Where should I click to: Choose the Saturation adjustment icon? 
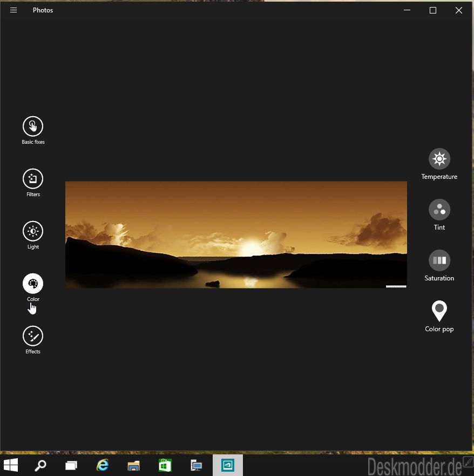[439, 260]
